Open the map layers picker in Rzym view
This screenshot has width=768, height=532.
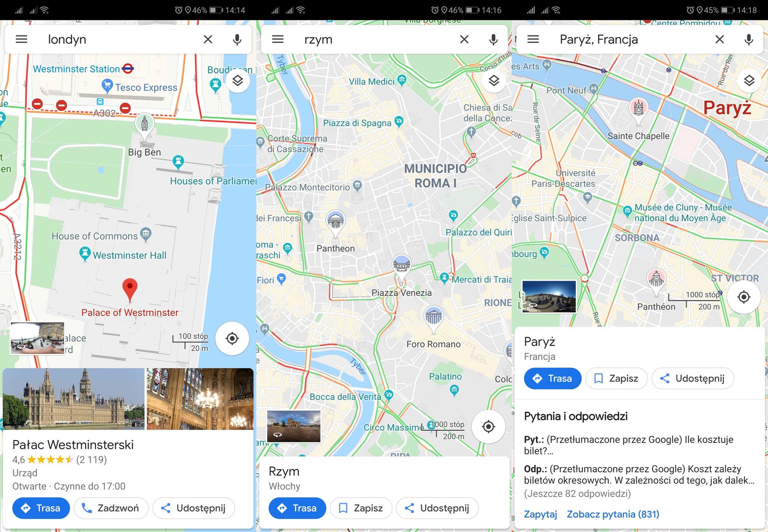coord(494,80)
